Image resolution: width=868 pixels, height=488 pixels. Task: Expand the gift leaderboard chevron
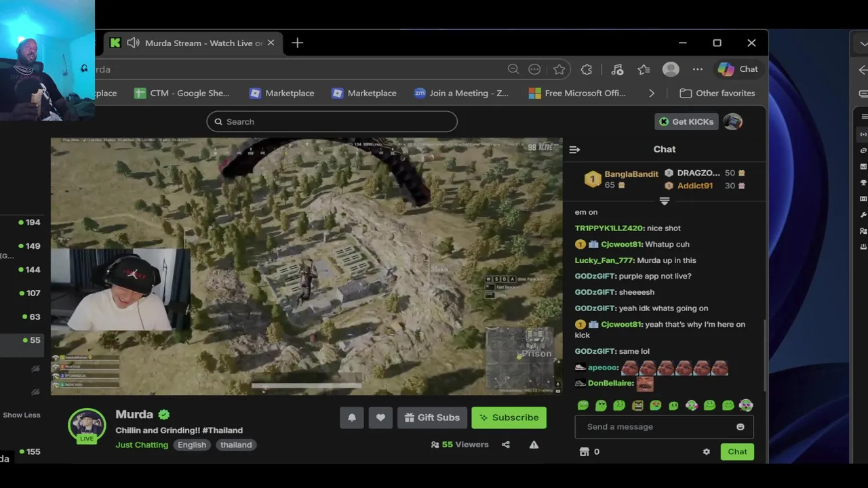665,201
